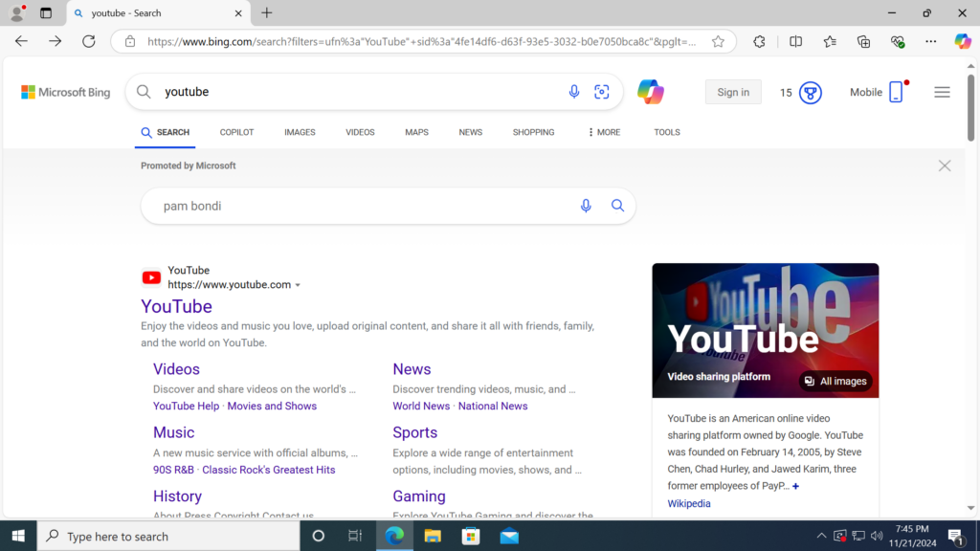Click magnifier icon in promoted search box
The width and height of the screenshot is (980, 551).
tap(617, 206)
